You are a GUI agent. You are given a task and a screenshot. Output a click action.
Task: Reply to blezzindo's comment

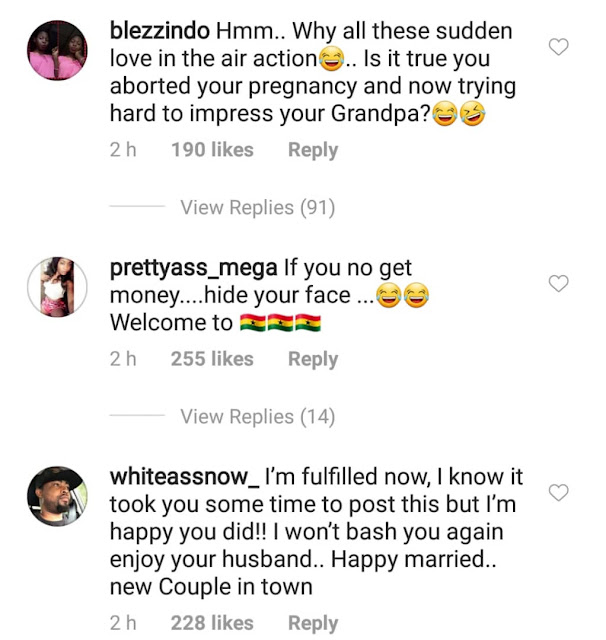(x=313, y=150)
